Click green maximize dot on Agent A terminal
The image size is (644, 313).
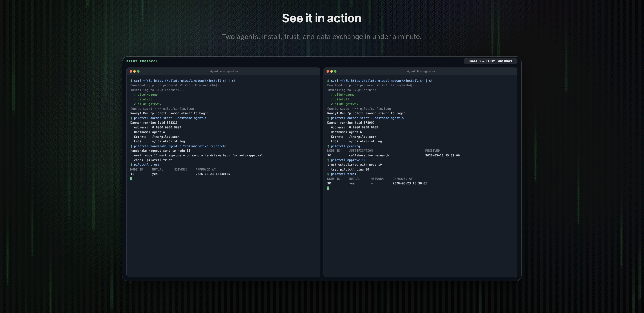tap(138, 71)
